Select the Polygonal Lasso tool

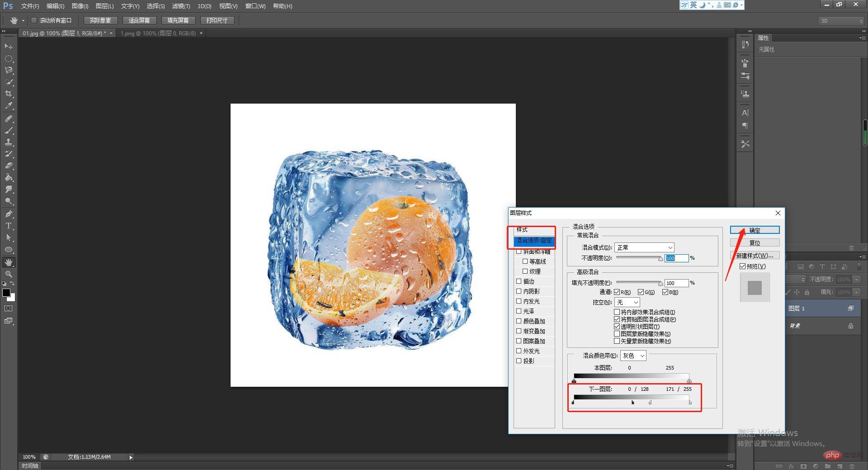coord(9,70)
